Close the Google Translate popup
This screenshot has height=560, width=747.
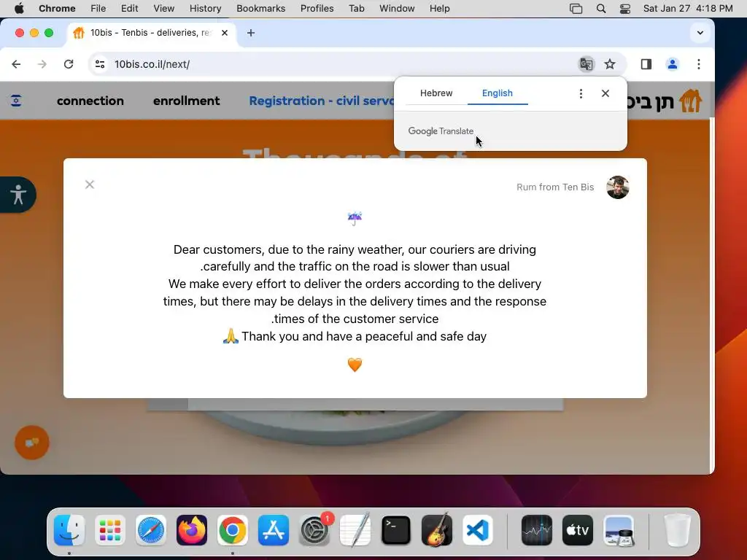click(605, 93)
